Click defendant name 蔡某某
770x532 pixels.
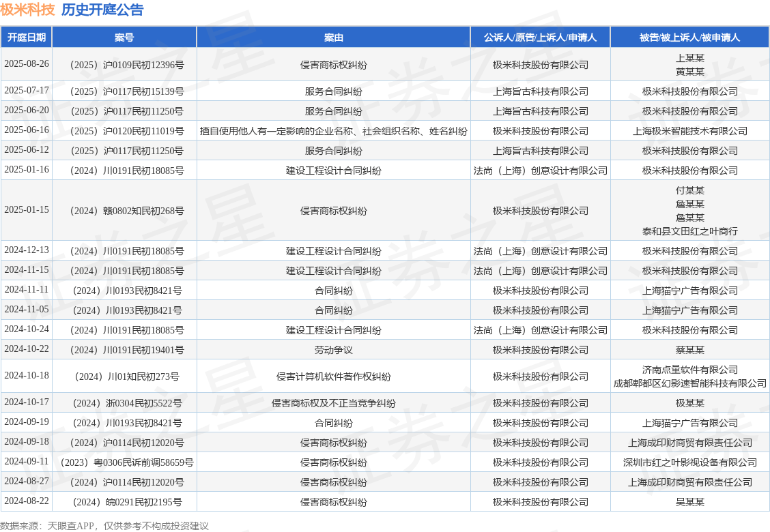[x=690, y=350]
